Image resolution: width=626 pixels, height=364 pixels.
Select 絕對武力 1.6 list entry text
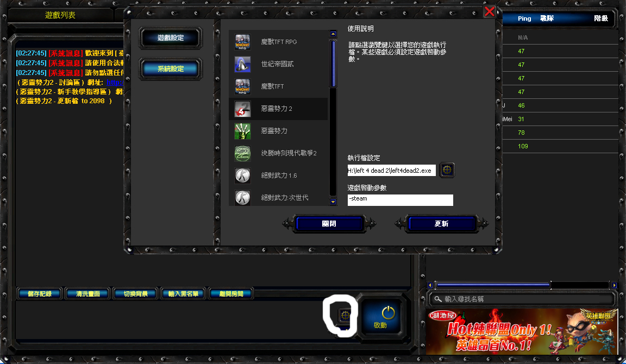pos(279,175)
